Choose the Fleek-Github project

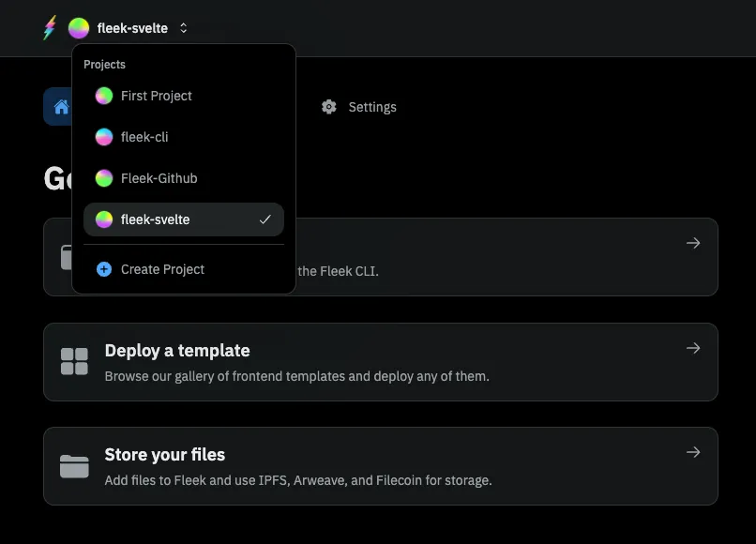click(x=159, y=178)
